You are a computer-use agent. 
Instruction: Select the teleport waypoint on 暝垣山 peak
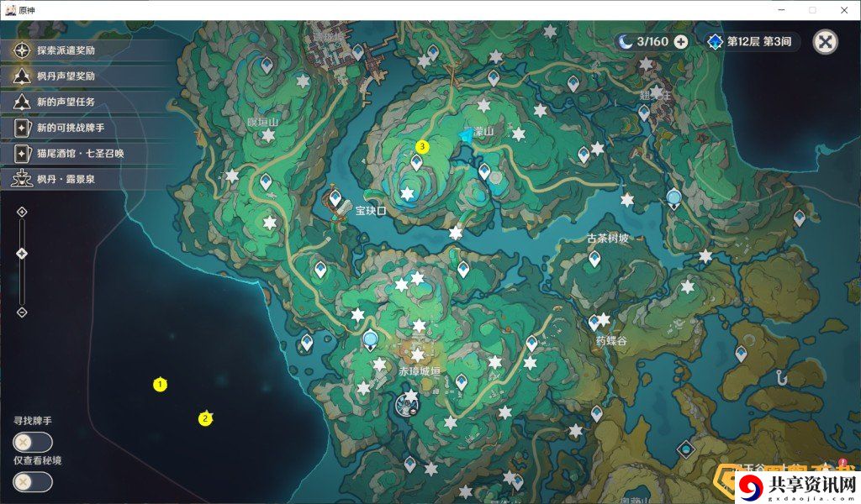[x=267, y=66]
